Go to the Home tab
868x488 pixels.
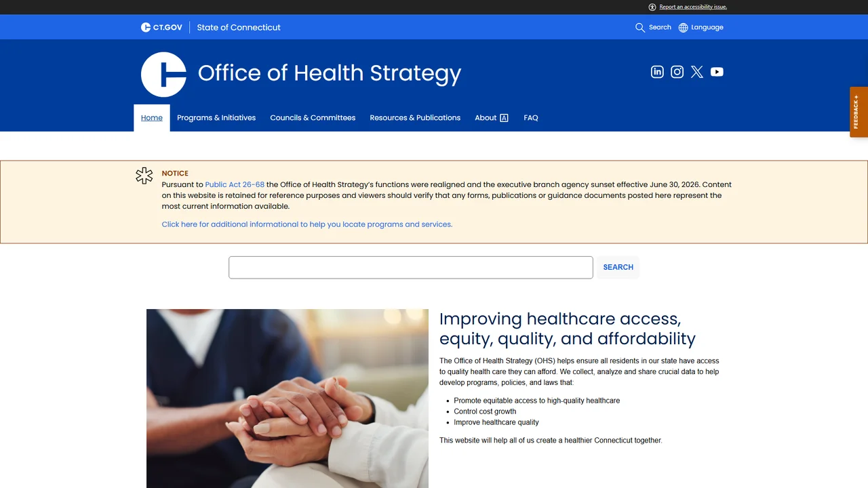coord(152,118)
